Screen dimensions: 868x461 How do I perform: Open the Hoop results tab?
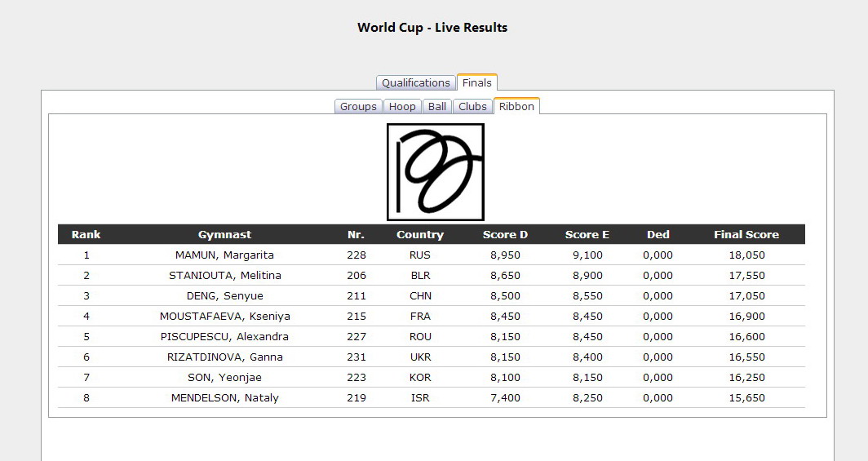(402, 106)
